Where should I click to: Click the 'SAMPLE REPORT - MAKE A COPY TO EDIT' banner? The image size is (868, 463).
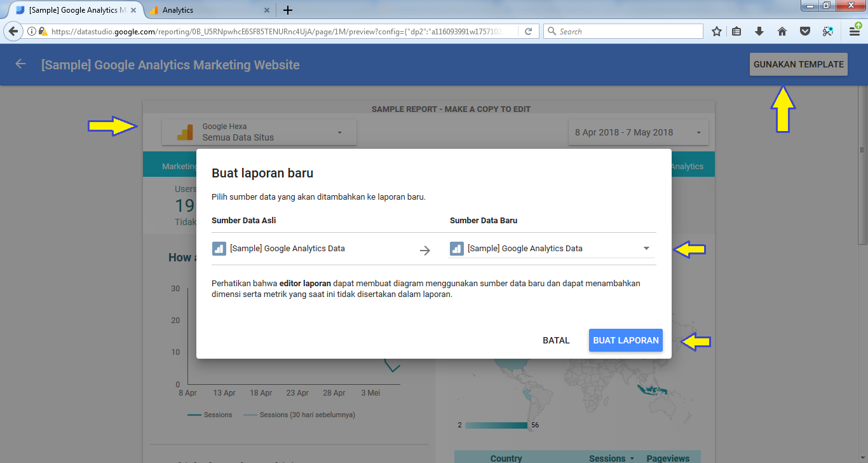pos(451,109)
